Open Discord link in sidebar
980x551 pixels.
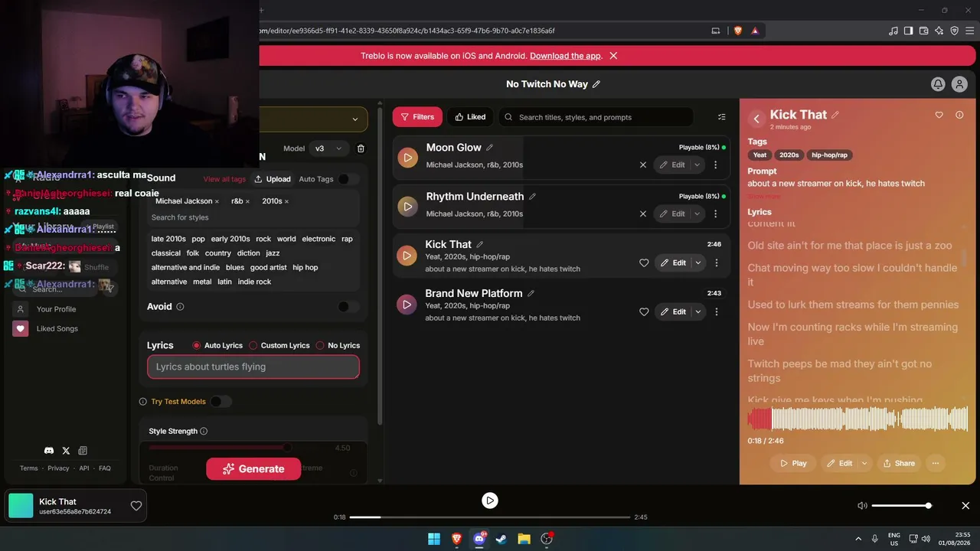[49, 451]
